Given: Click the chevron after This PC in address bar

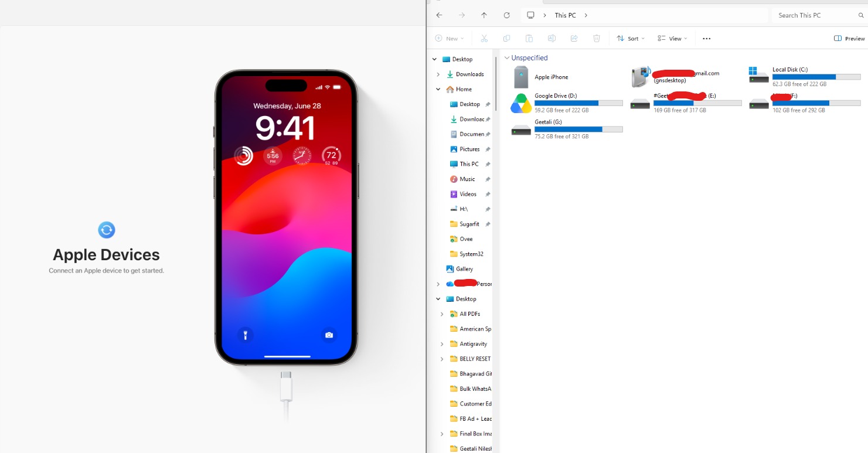Looking at the screenshot, I should pyautogui.click(x=586, y=15).
